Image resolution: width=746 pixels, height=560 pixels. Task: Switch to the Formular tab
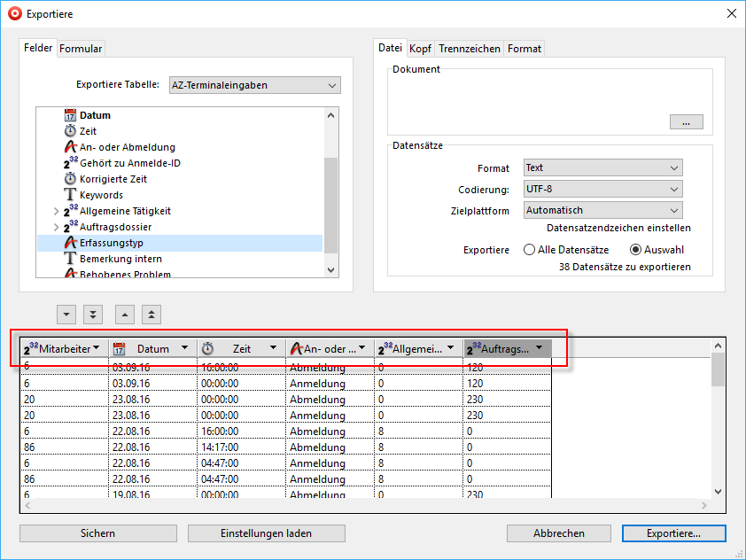click(81, 49)
